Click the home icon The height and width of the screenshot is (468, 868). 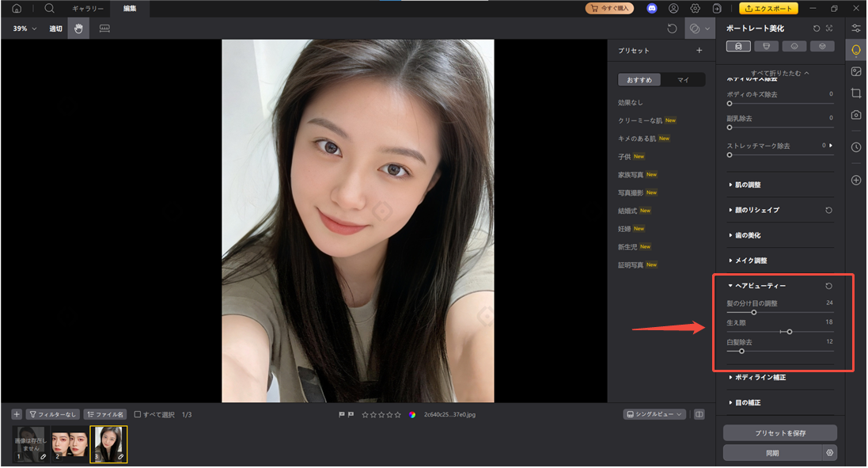pyautogui.click(x=17, y=9)
